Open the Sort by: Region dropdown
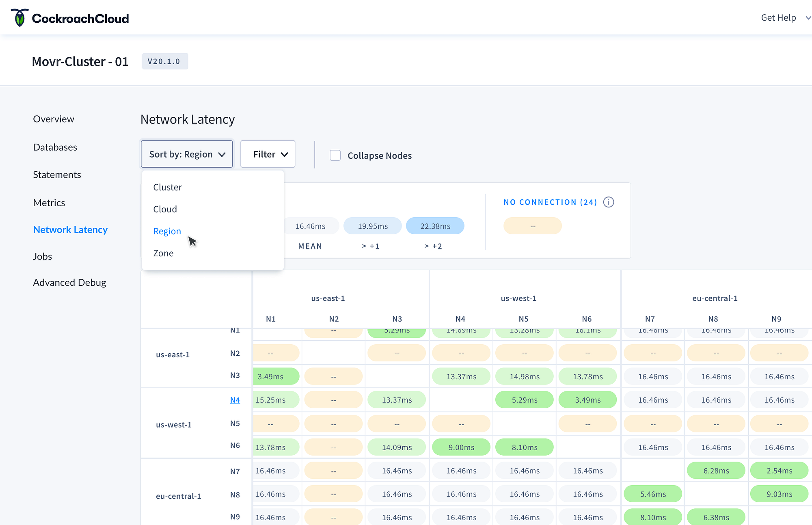This screenshot has width=812, height=525. (187, 154)
